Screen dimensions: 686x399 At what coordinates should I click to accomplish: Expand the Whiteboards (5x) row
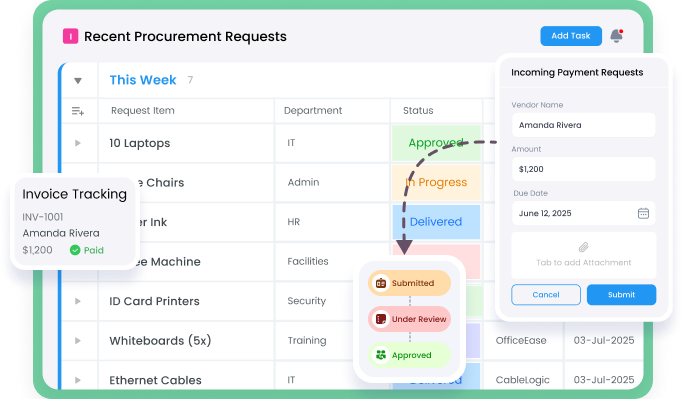[x=78, y=340]
